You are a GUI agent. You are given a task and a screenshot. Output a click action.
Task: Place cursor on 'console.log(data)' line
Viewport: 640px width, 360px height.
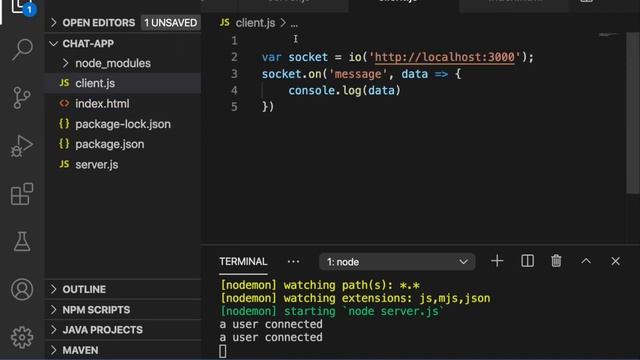coord(344,90)
